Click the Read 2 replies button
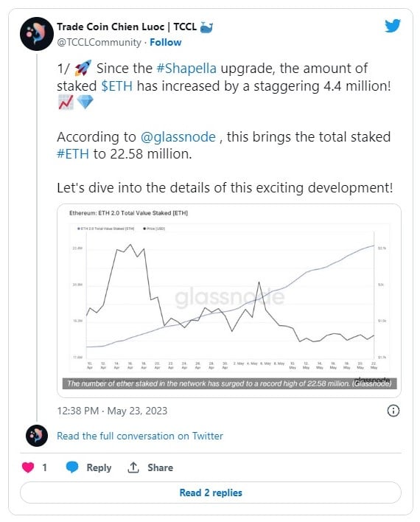 pos(210,493)
